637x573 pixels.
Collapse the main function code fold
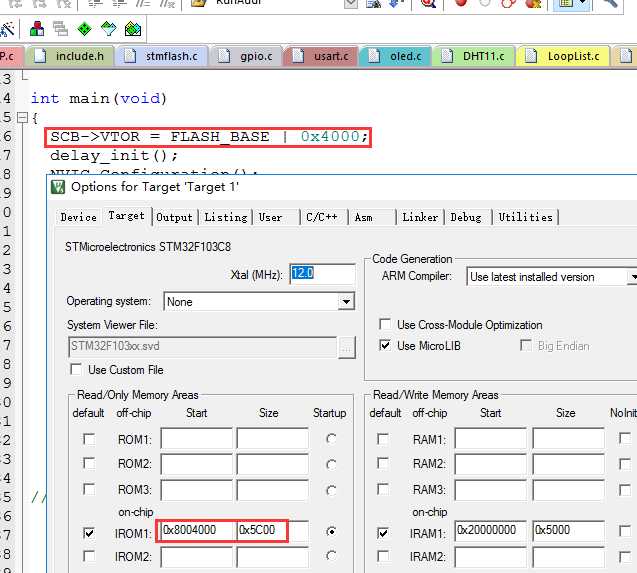(x=23, y=118)
